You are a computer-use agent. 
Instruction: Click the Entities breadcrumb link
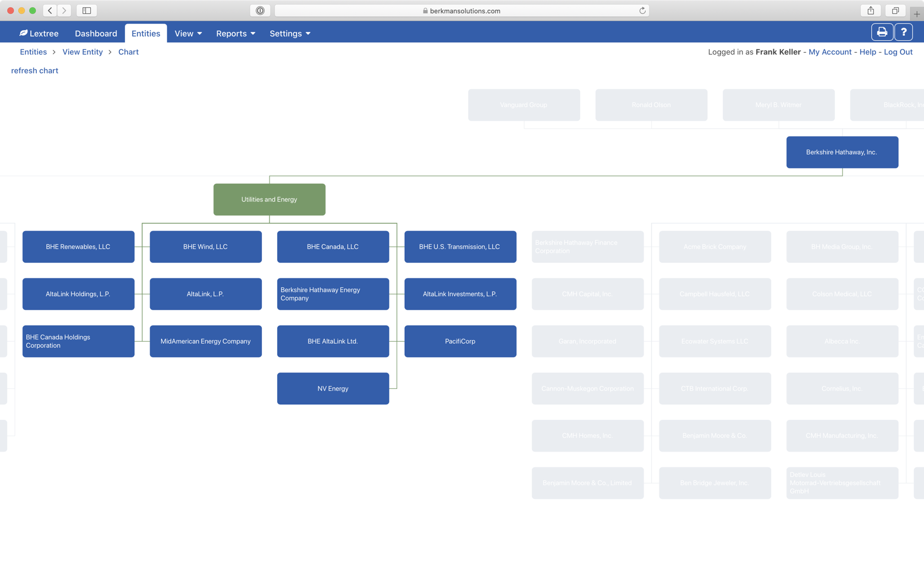coord(33,52)
